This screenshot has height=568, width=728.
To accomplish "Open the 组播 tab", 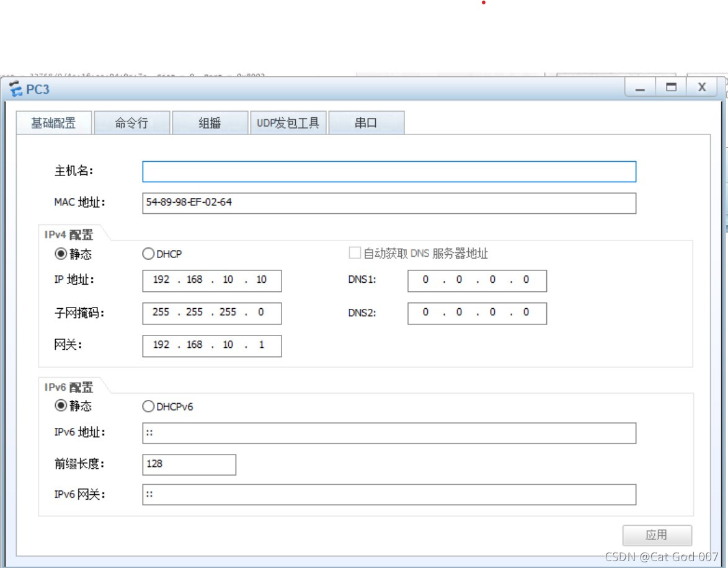I will [210, 123].
